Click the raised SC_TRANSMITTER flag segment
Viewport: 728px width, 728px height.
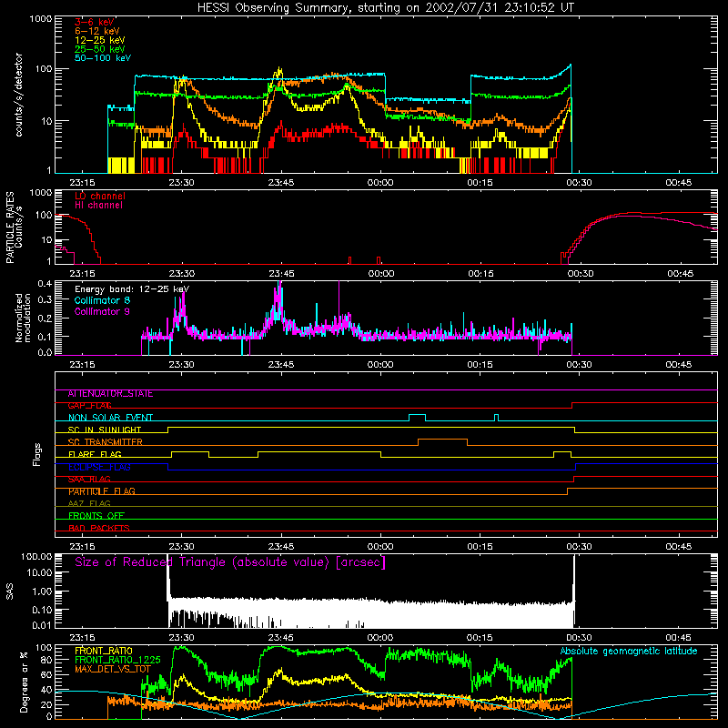point(442,439)
